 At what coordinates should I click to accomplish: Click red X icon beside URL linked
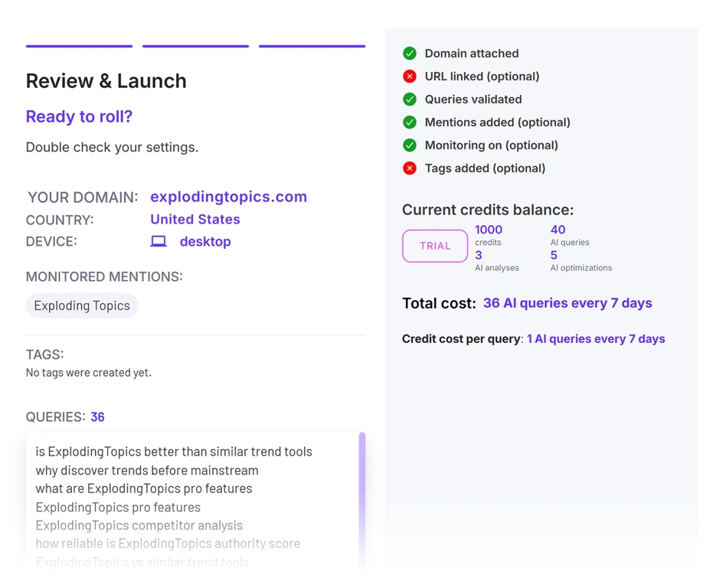[x=410, y=77]
